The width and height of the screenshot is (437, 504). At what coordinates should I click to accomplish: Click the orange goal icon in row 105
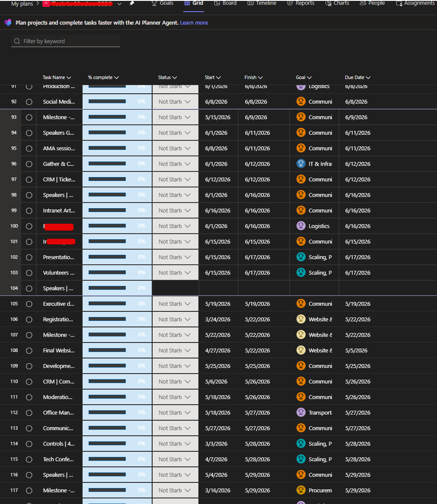click(301, 304)
